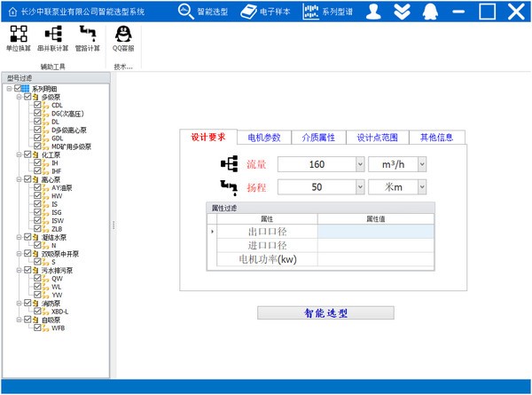Image resolution: width=532 pixels, height=395 pixels.
Task: Click the user profile icon
Action: point(373,12)
